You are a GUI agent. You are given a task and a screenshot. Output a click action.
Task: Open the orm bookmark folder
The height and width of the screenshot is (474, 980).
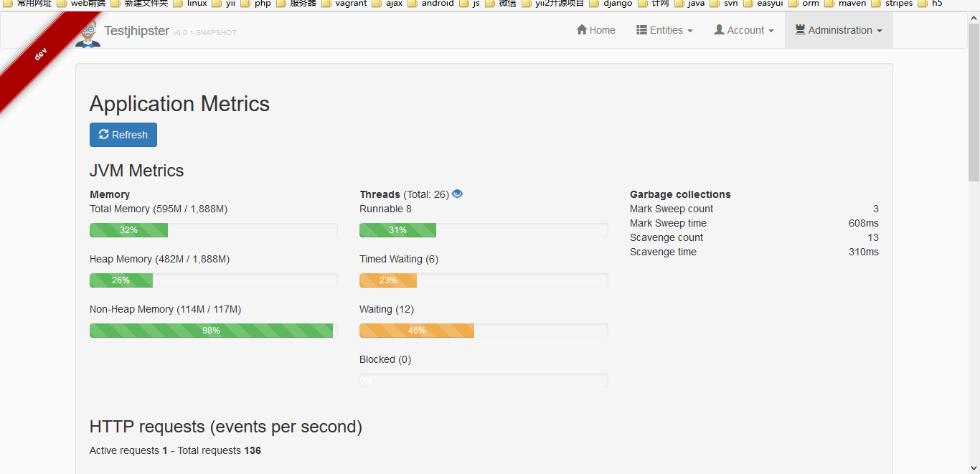804,4
